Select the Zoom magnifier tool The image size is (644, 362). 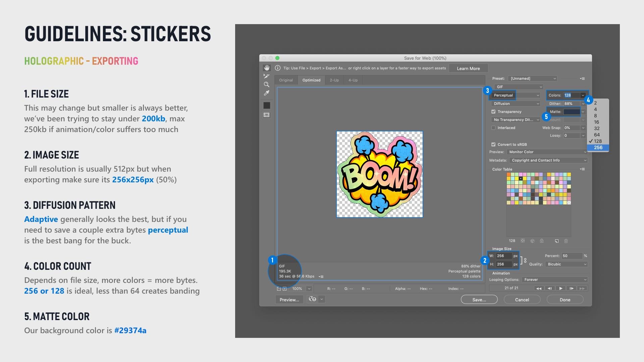point(267,84)
